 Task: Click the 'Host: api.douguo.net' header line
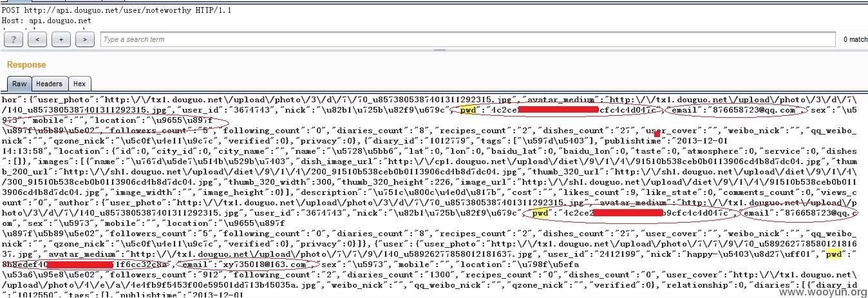coord(47,21)
